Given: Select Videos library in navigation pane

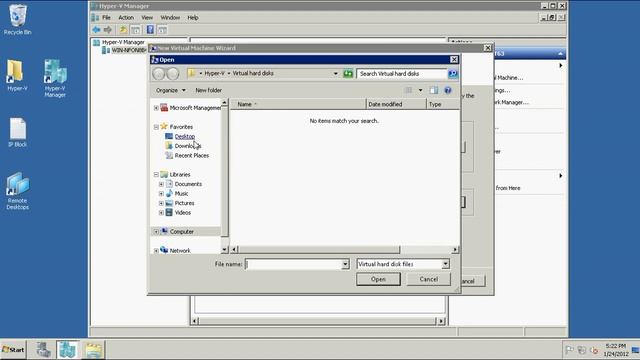Looking at the screenshot, I should click(x=182, y=213).
